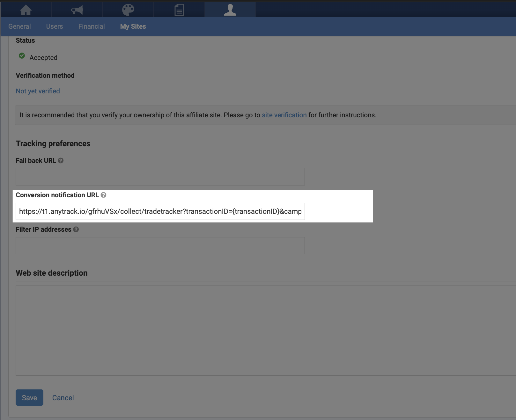Follow the site verification link
The height and width of the screenshot is (420, 516).
point(284,115)
